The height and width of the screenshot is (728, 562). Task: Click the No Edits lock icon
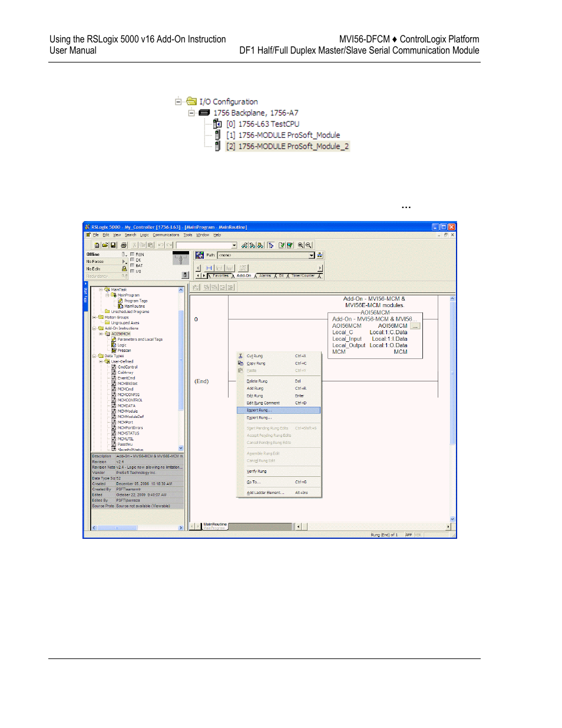pyautogui.click(x=124, y=269)
